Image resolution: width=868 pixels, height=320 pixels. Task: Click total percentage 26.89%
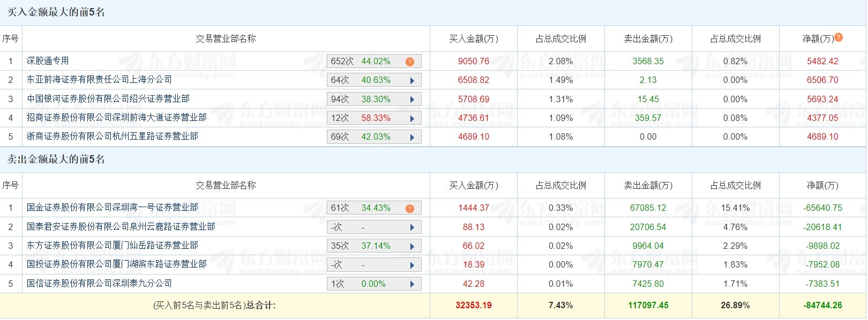735,305
